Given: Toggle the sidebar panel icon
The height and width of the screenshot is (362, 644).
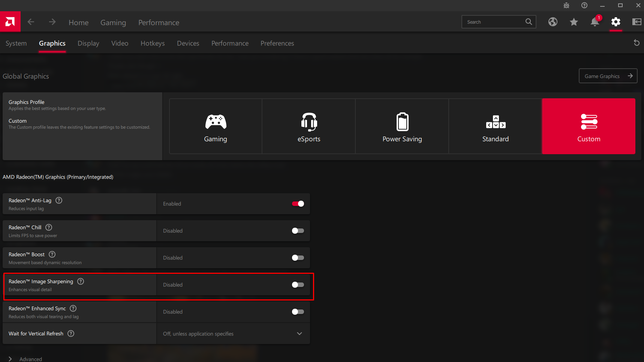Looking at the screenshot, I should 637,22.
